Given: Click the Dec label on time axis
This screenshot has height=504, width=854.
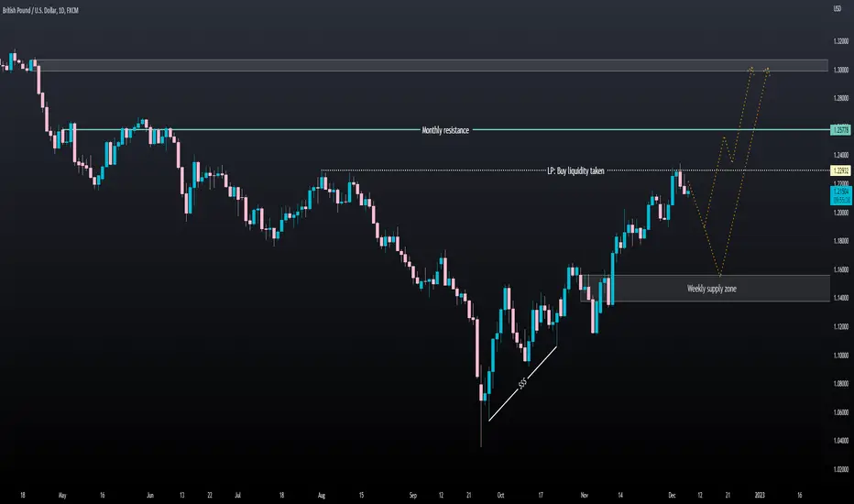Looking at the screenshot, I should pos(672,495).
